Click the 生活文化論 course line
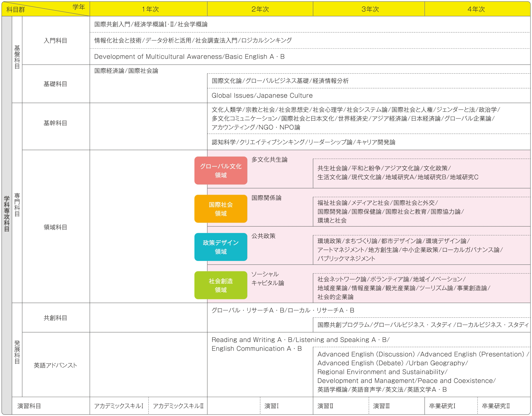The width and height of the screenshot is (532, 416). [398, 177]
